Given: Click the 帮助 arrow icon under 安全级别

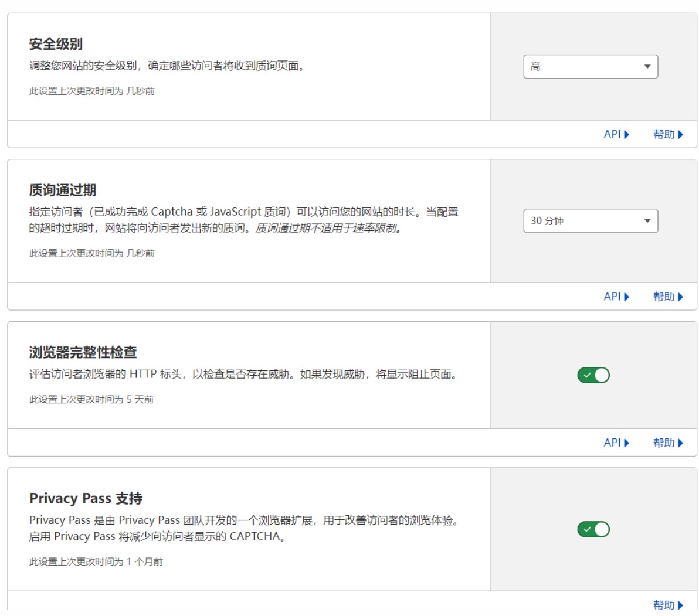Looking at the screenshot, I should point(681,135).
